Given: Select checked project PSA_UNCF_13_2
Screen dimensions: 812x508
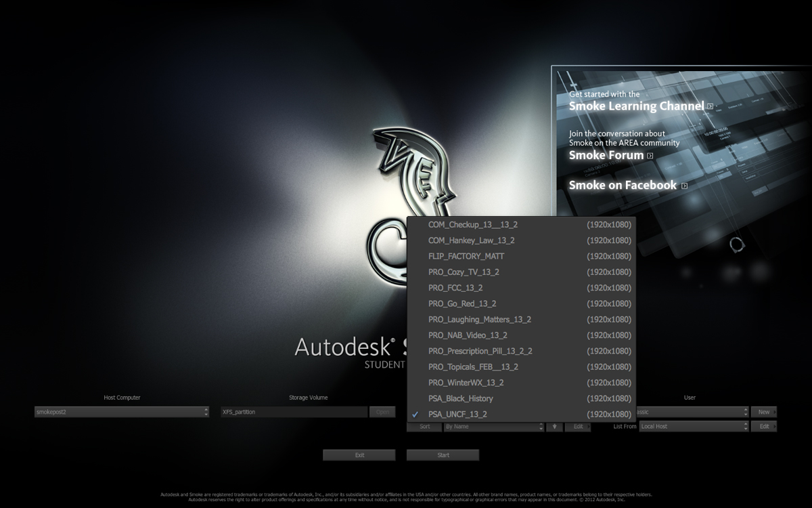Looking at the screenshot, I should pyautogui.click(x=521, y=415).
